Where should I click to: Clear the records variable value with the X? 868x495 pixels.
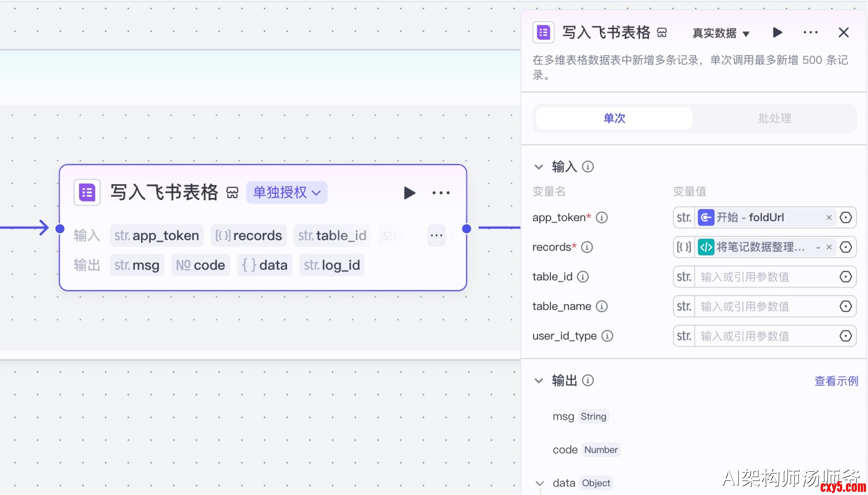pyautogui.click(x=829, y=247)
